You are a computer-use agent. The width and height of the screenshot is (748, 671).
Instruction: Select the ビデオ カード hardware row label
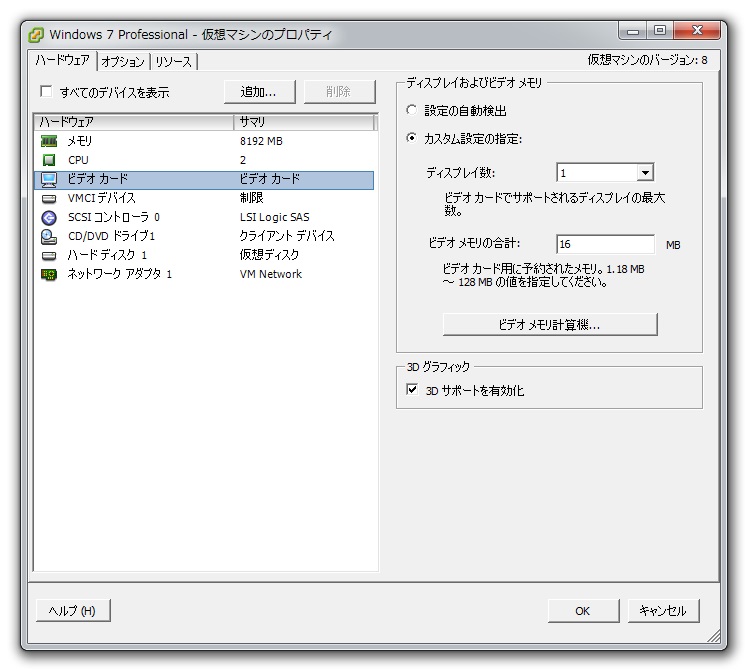click(x=98, y=179)
